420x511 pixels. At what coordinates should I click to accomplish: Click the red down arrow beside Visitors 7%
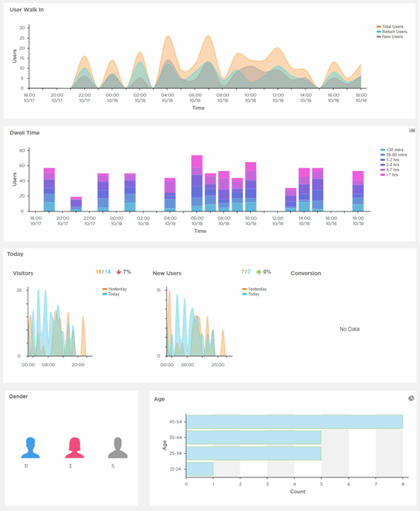(118, 271)
